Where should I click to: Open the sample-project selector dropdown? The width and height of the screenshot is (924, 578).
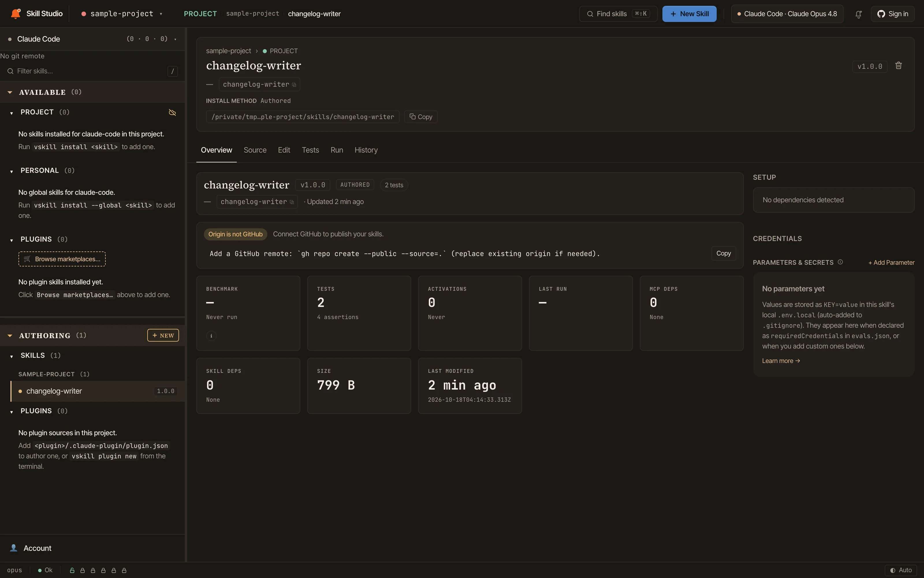pyautogui.click(x=122, y=14)
